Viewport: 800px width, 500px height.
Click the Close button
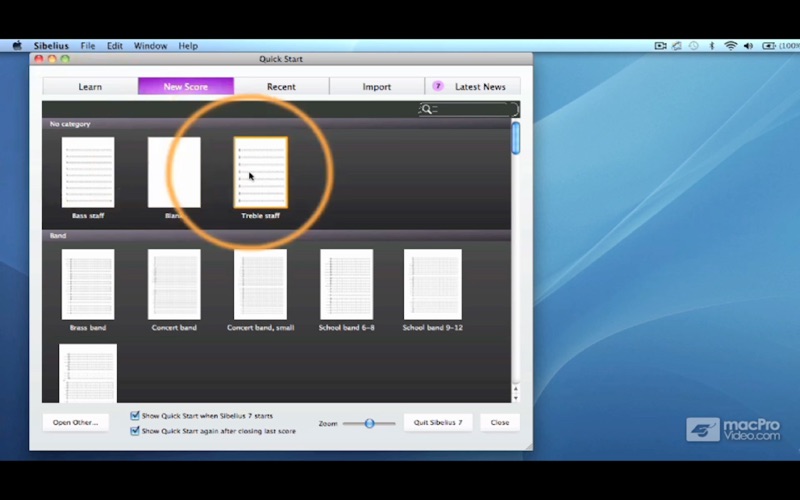click(500, 422)
